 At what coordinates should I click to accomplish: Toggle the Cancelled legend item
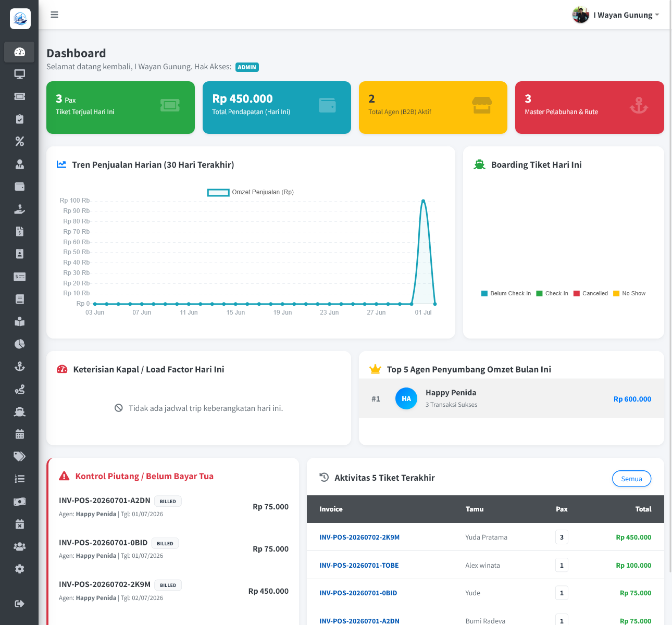pos(591,293)
